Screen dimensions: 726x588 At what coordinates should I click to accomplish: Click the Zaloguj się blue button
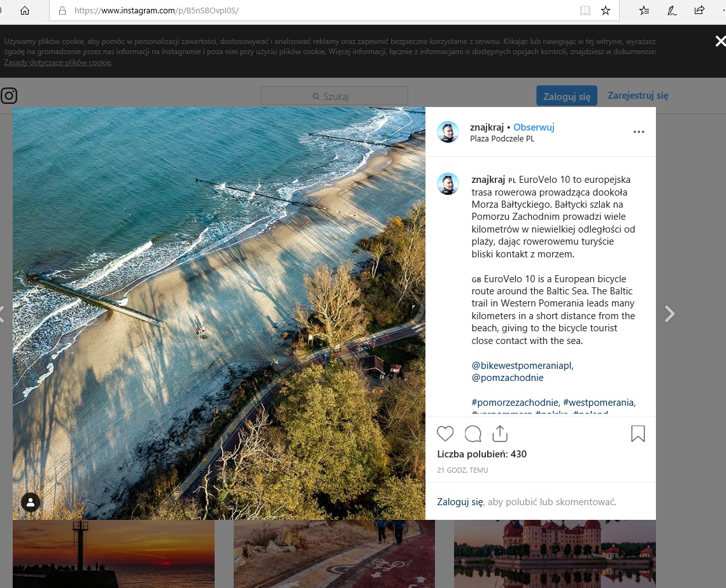[x=566, y=96]
